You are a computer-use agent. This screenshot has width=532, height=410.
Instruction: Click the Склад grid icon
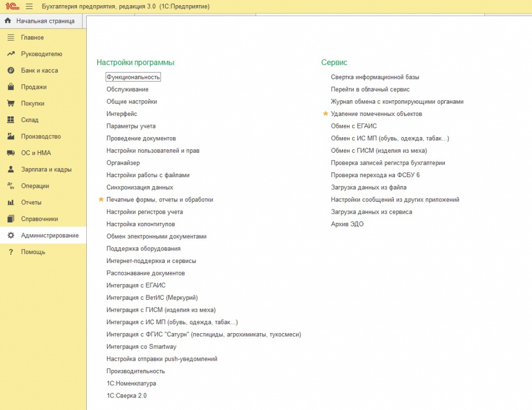[11, 120]
